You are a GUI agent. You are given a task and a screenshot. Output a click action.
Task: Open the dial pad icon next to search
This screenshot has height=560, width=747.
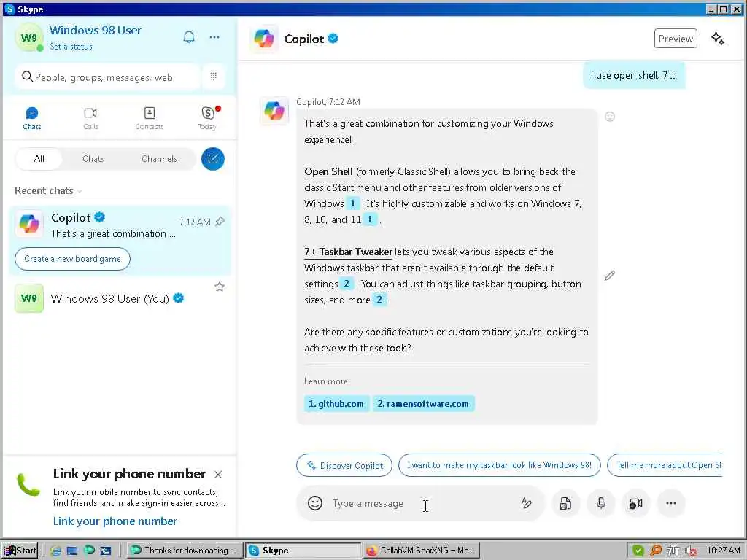[x=214, y=76]
